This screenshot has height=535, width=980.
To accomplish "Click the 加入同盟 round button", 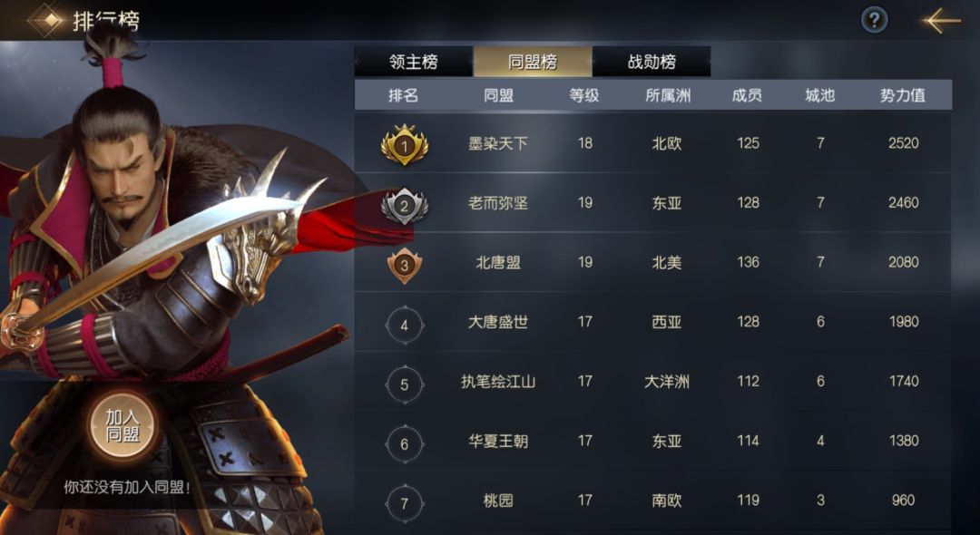I will coord(122,426).
